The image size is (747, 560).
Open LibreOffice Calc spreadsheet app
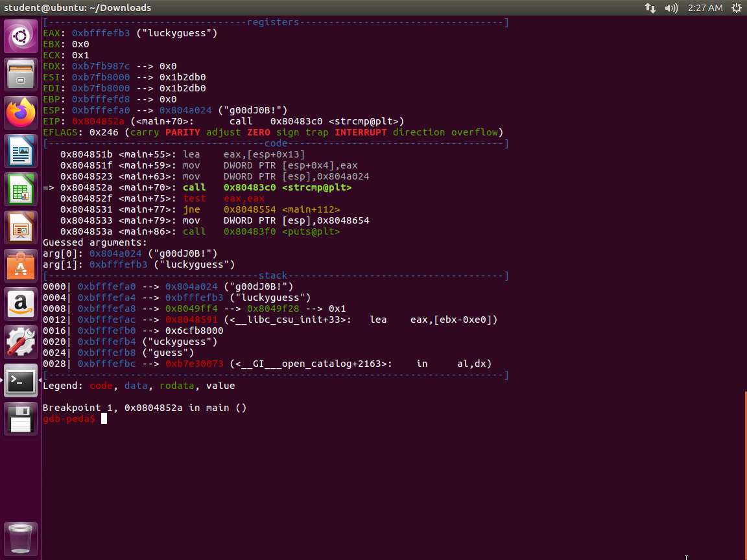point(21,191)
